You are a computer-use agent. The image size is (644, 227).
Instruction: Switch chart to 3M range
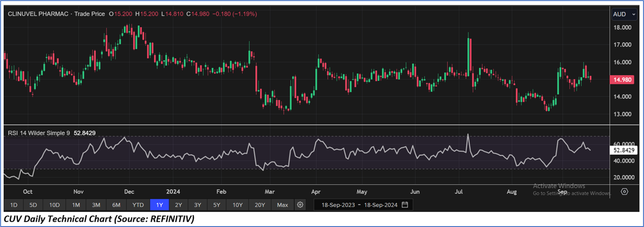[96, 205]
